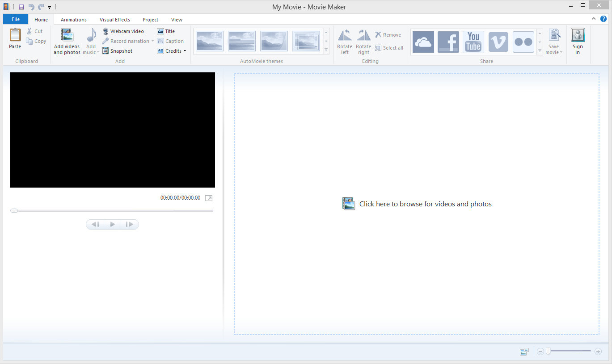Sign in to your account
The image size is (612, 364).
[578, 42]
